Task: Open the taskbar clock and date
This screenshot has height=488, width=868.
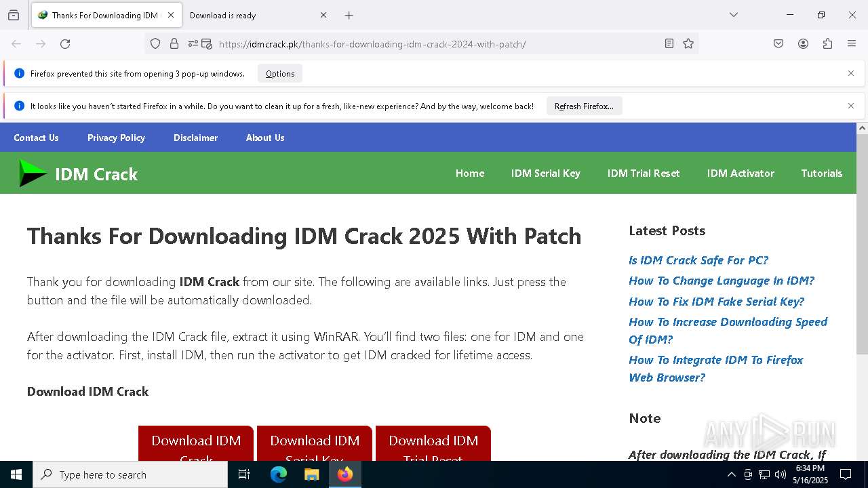Action: point(810,474)
